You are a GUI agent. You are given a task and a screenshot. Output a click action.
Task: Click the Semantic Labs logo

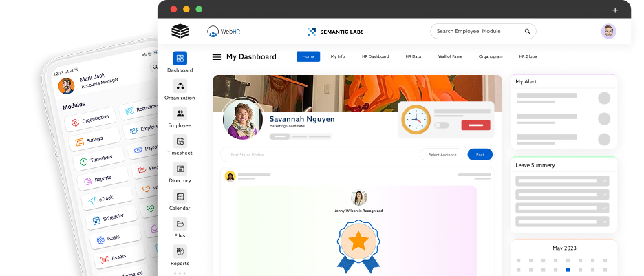[x=336, y=32]
